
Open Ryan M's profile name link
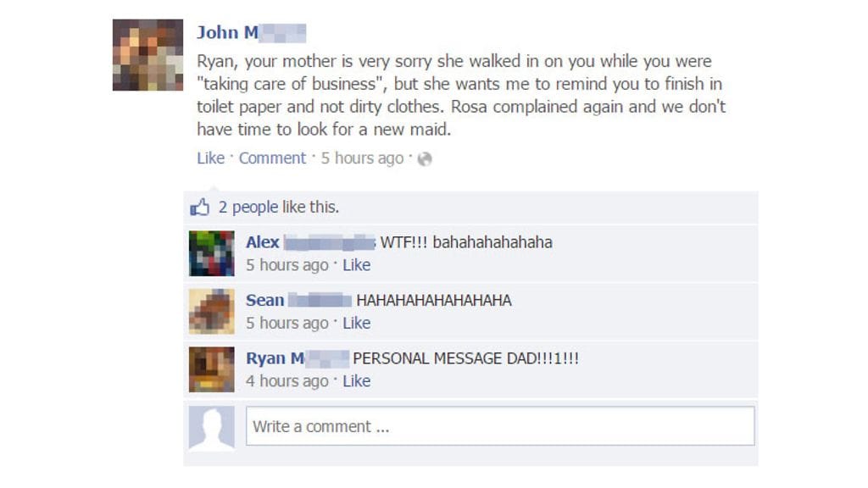coord(298,358)
